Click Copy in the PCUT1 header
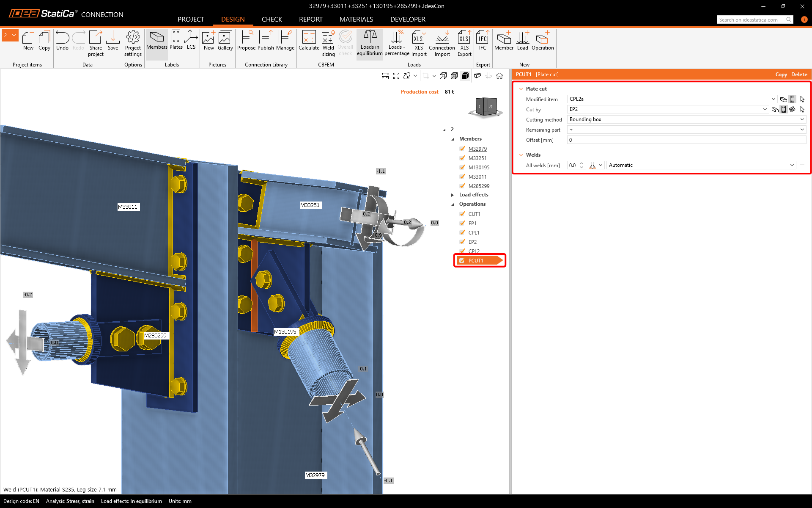This screenshot has height=508, width=812. pos(781,75)
